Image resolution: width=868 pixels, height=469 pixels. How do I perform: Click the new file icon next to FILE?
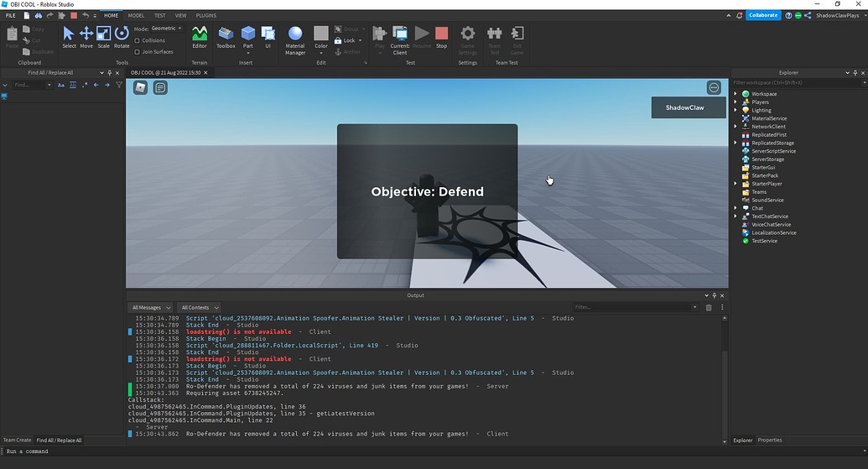point(27,15)
